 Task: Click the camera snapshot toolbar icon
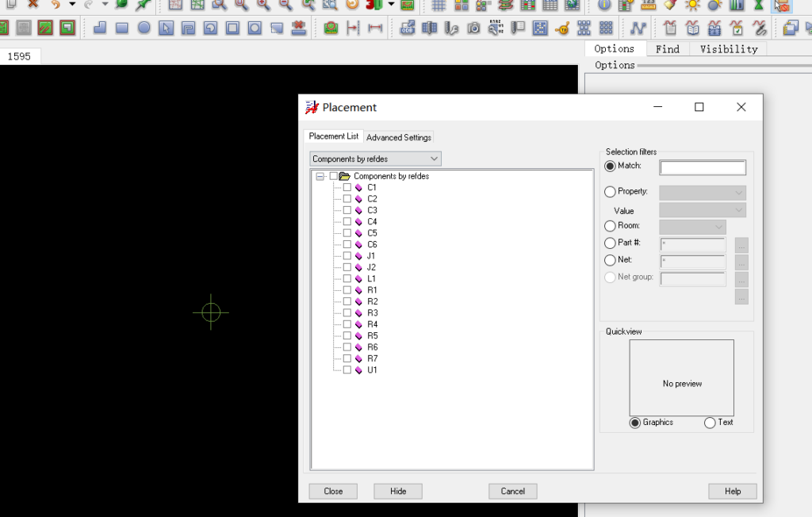[473, 29]
